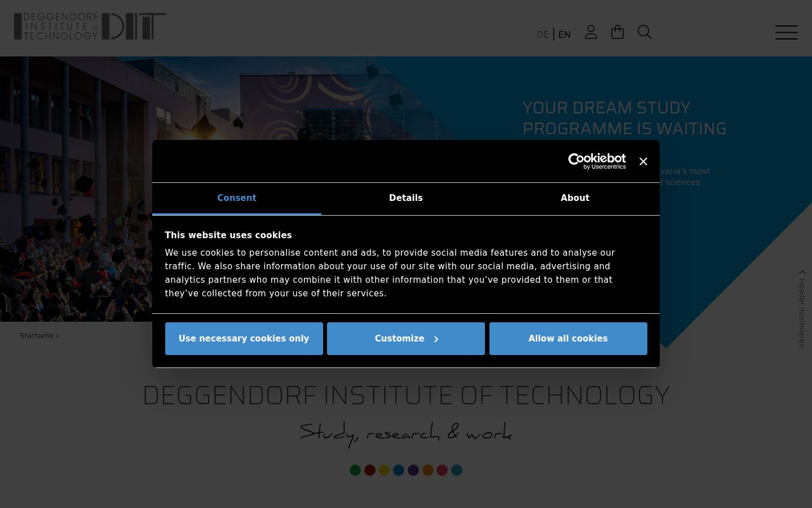Click Allow all cookies
The image size is (812, 508).
(x=568, y=339)
